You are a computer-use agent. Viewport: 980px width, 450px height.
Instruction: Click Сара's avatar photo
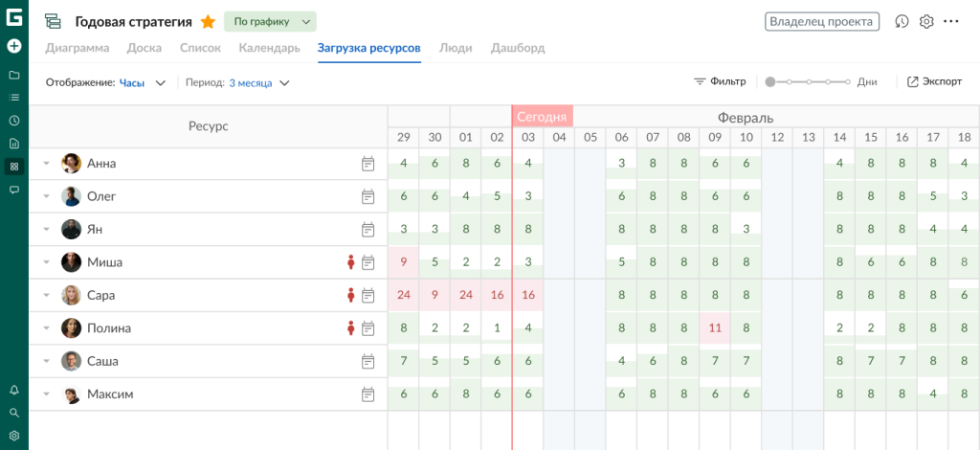[71, 295]
